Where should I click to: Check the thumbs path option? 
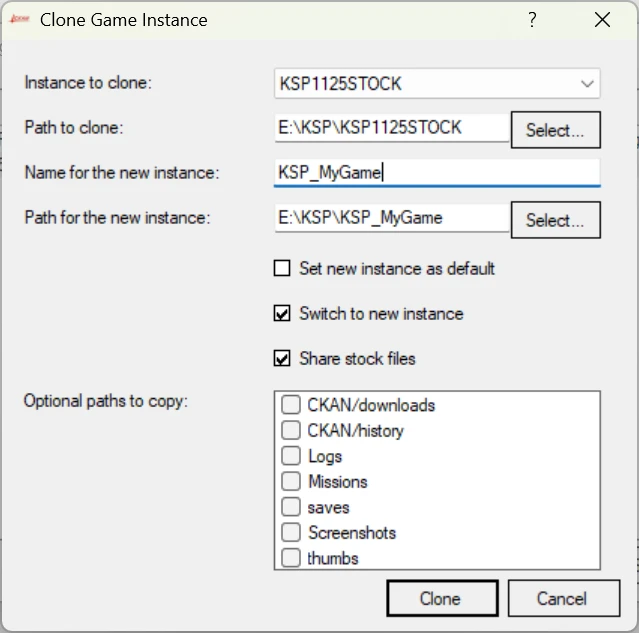point(291,558)
